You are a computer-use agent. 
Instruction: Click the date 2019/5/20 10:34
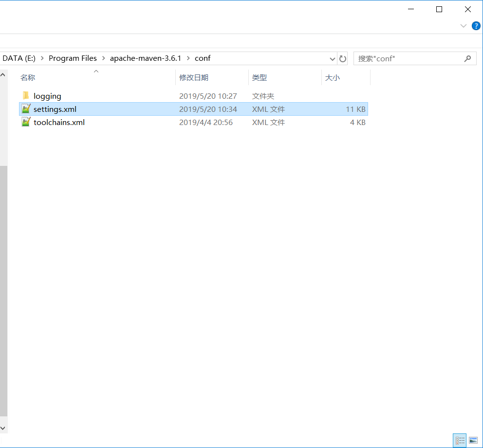(208, 109)
